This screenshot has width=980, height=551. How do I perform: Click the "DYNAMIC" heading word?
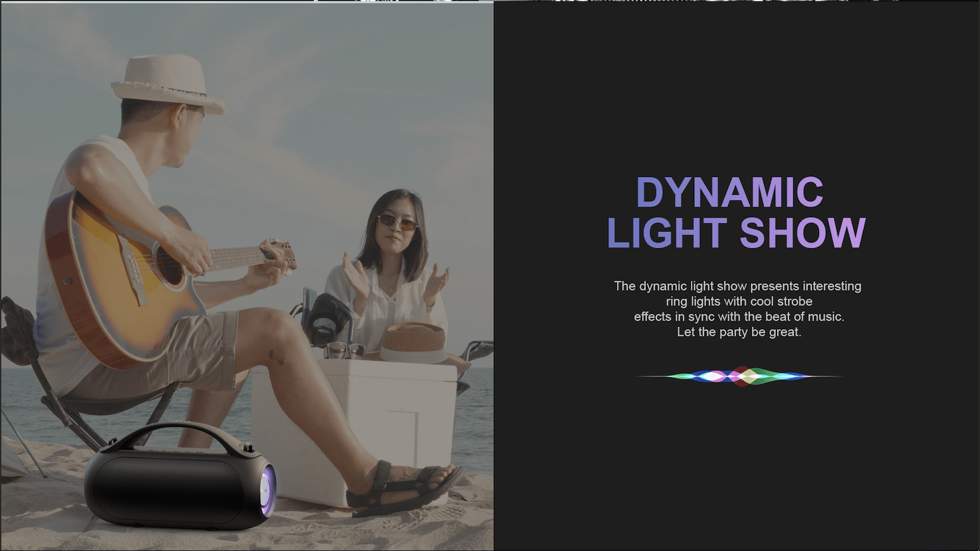click(730, 193)
